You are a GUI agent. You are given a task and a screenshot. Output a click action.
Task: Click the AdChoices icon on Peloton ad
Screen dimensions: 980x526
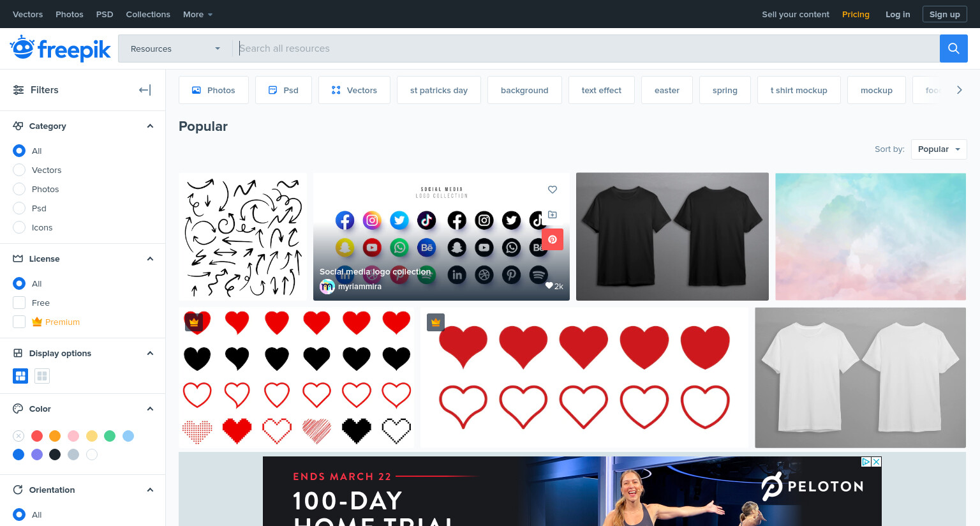(866, 462)
